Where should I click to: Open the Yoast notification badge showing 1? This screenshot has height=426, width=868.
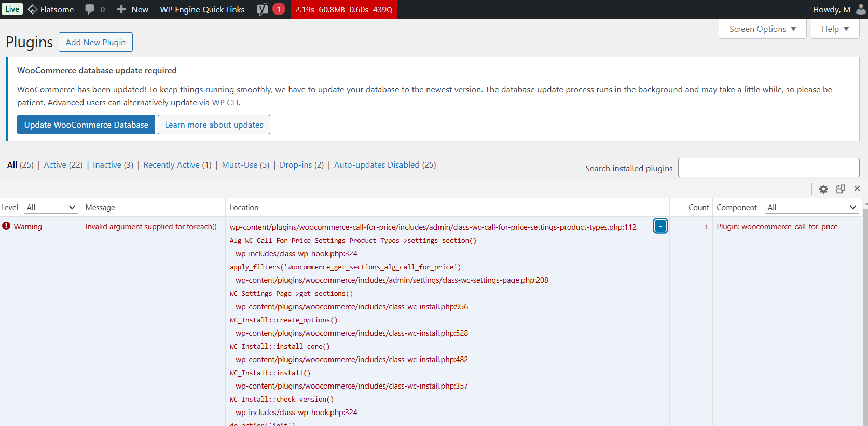point(279,9)
